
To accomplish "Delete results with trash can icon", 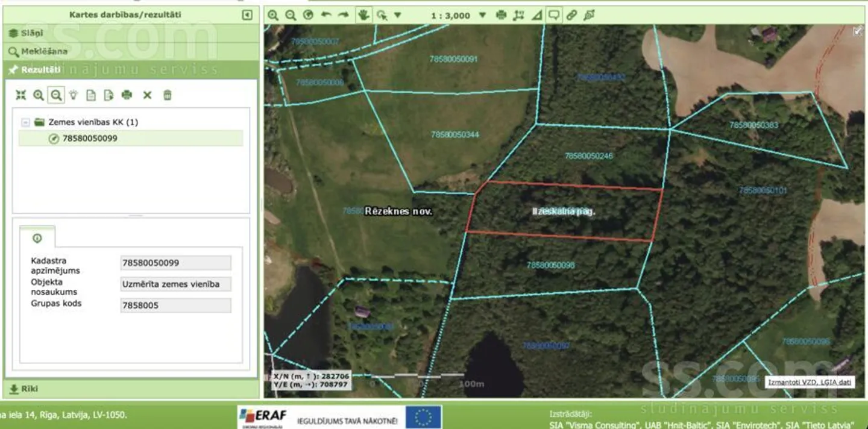I will [168, 95].
